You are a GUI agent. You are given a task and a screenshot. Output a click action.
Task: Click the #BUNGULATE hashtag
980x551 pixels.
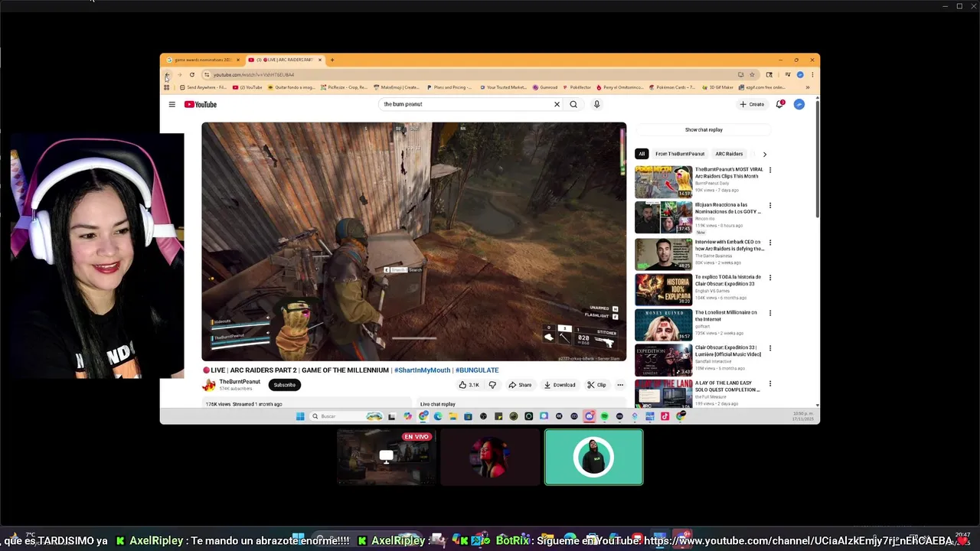click(477, 370)
